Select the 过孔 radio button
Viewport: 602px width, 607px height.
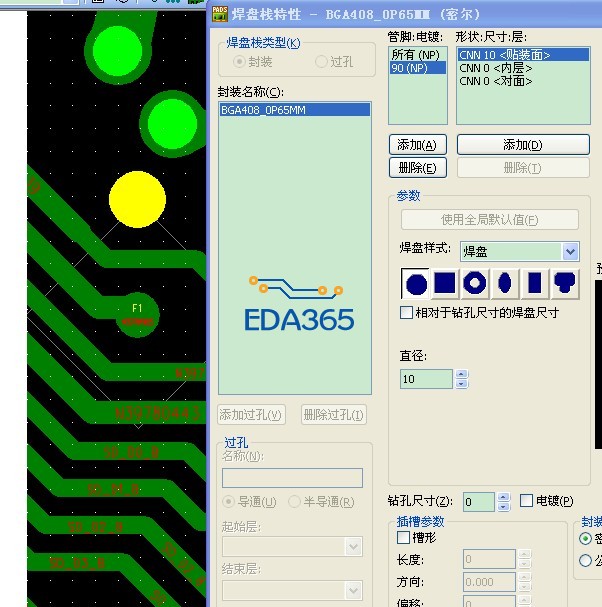(321, 62)
